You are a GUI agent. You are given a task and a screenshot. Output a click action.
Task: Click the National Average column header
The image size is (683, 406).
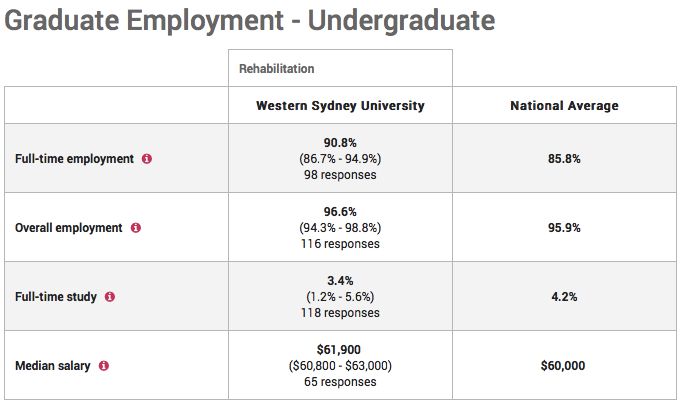565,106
